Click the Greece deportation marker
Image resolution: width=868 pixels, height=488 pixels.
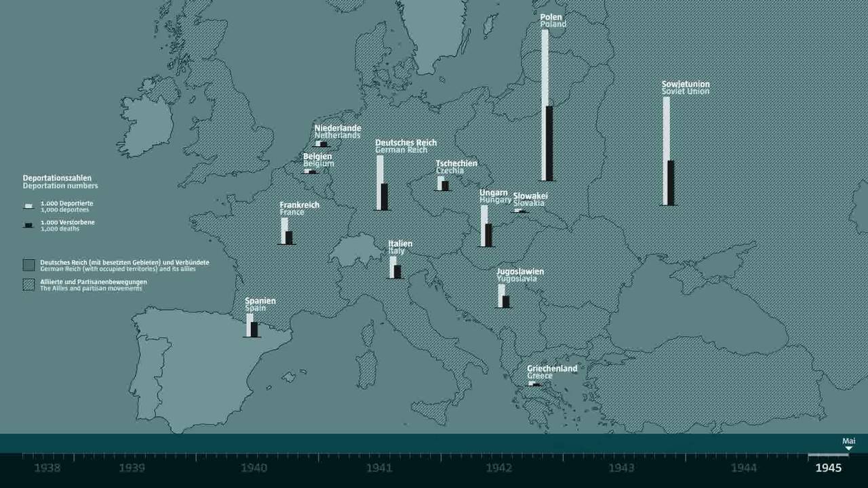click(x=532, y=383)
